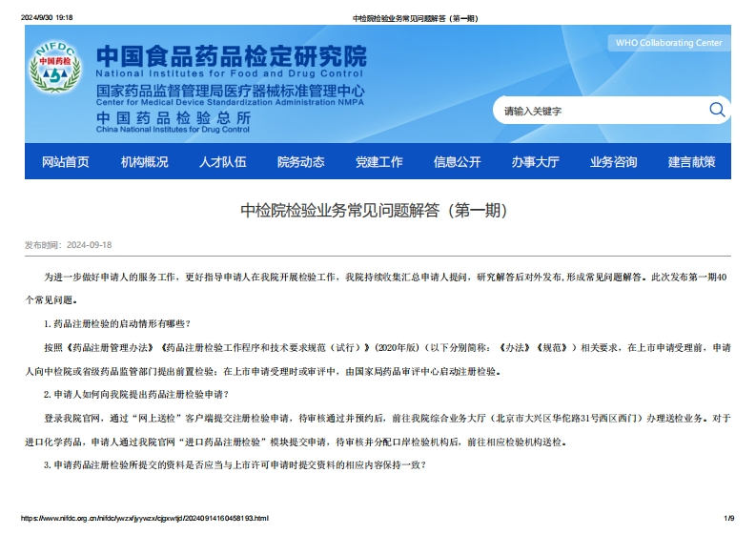Go to 网站首页 in the navigation bar

point(66,161)
